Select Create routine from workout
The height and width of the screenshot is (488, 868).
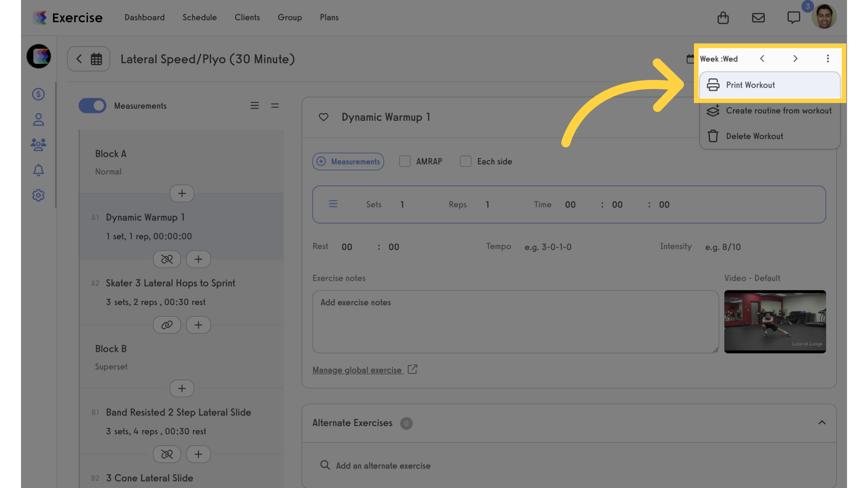769,111
